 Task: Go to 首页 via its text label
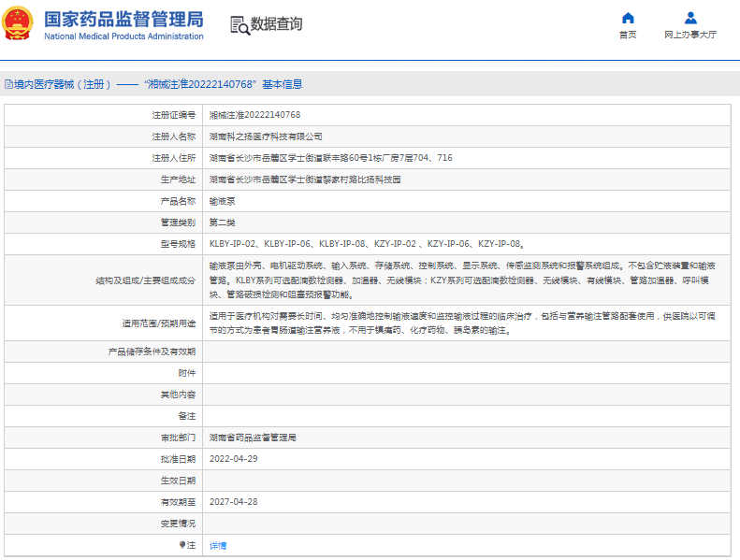tap(628, 35)
